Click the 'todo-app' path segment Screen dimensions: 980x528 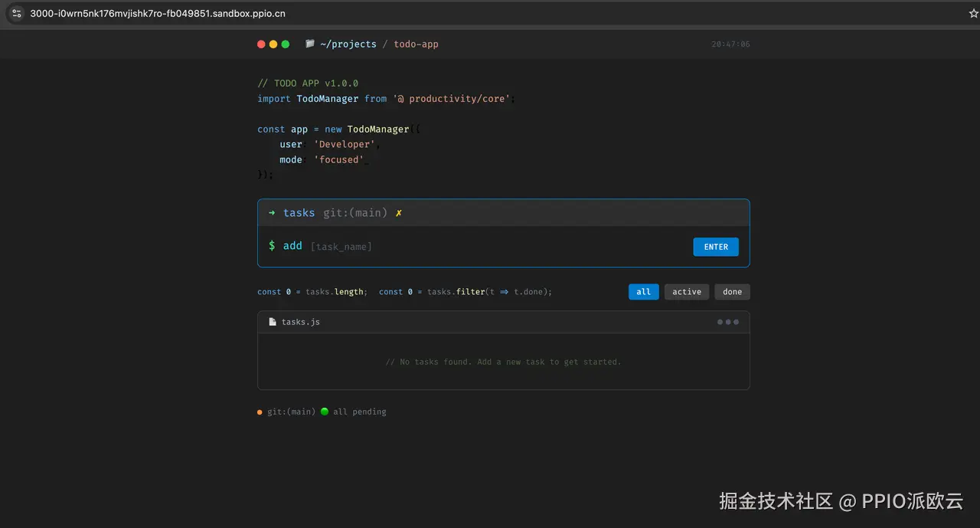(x=416, y=44)
